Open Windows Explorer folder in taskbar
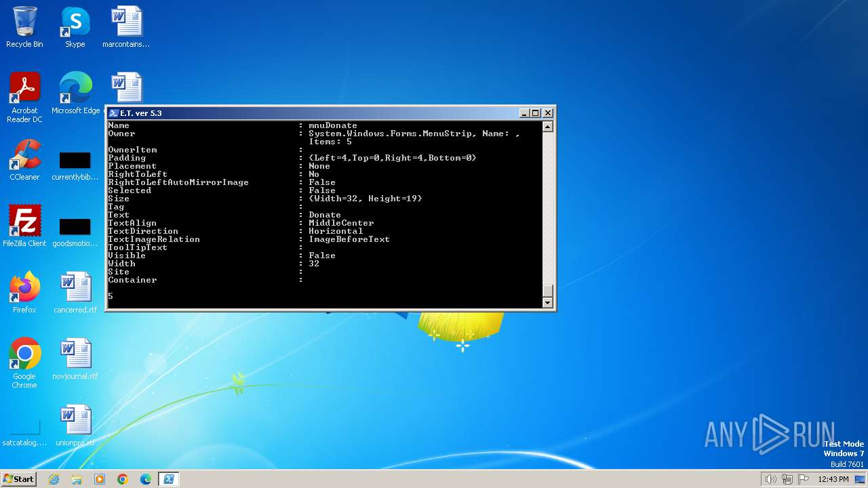 point(77,479)
